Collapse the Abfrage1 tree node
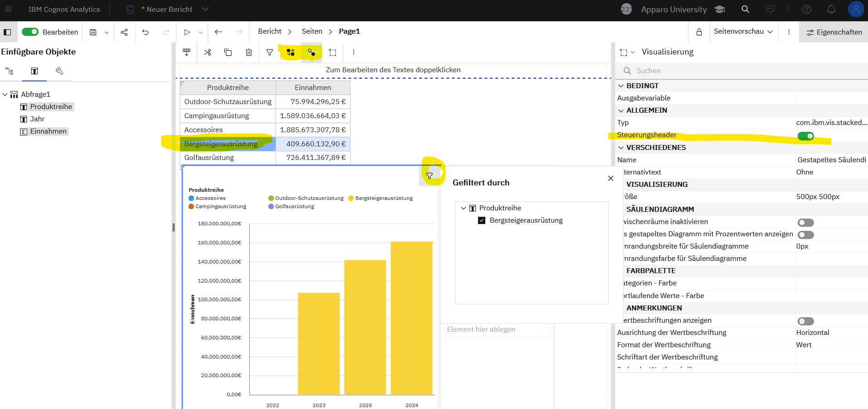This screenshot has height=409, width=868. click(x=5, y=95)
